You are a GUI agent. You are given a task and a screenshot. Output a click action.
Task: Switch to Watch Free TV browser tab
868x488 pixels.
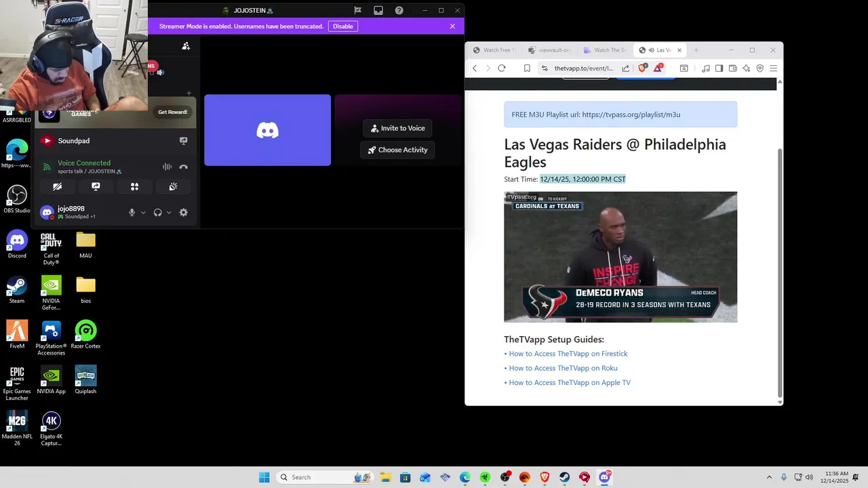pos(494,50)
